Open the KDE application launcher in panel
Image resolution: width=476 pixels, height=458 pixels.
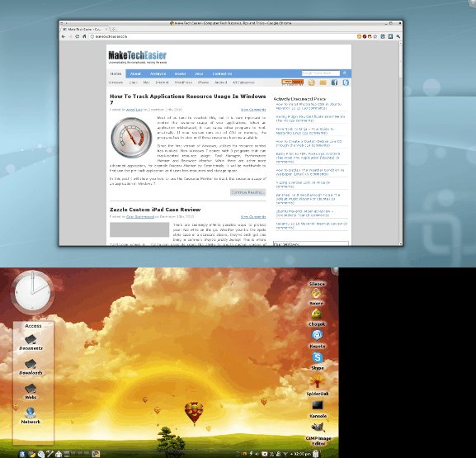point(22,454)
